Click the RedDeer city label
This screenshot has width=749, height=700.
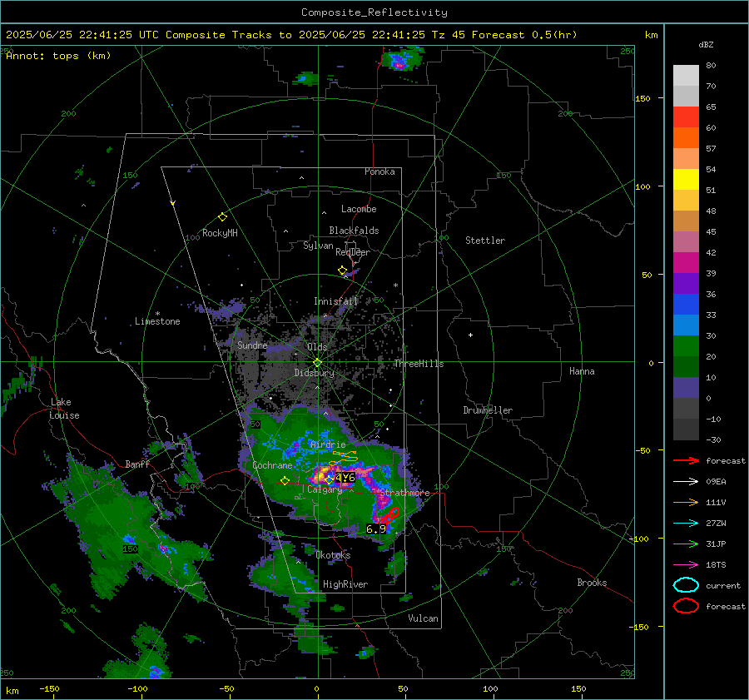pyautogui.click(x=353, y=252)
